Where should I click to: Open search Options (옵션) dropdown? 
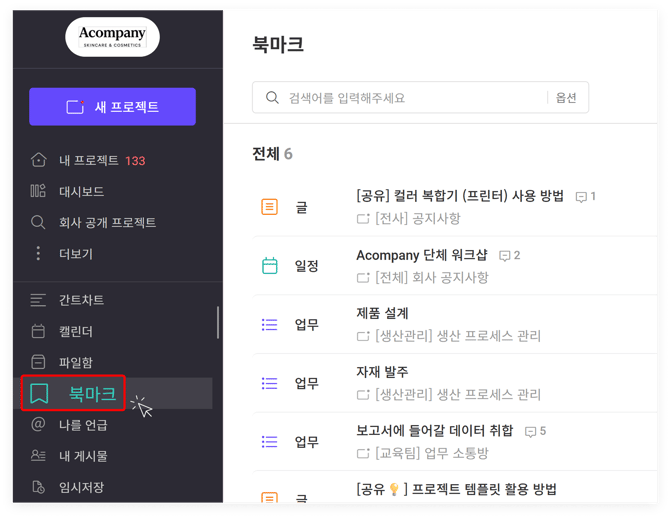[566, 98]
